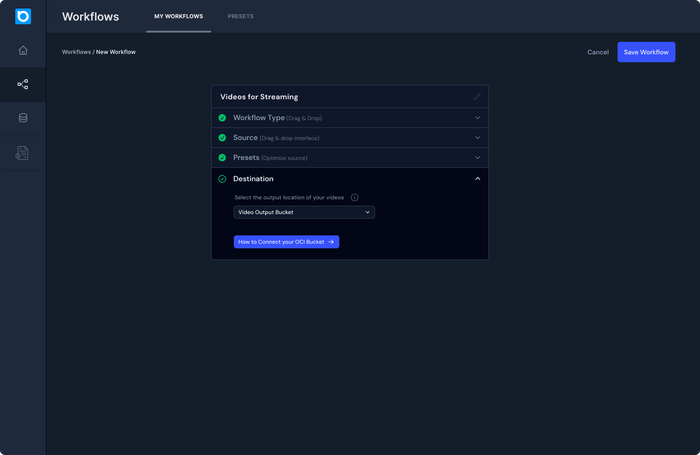Open the Video Output Bucket dropdown
Viewport: 700px width, 455px height.
click(x=304, y=212)
